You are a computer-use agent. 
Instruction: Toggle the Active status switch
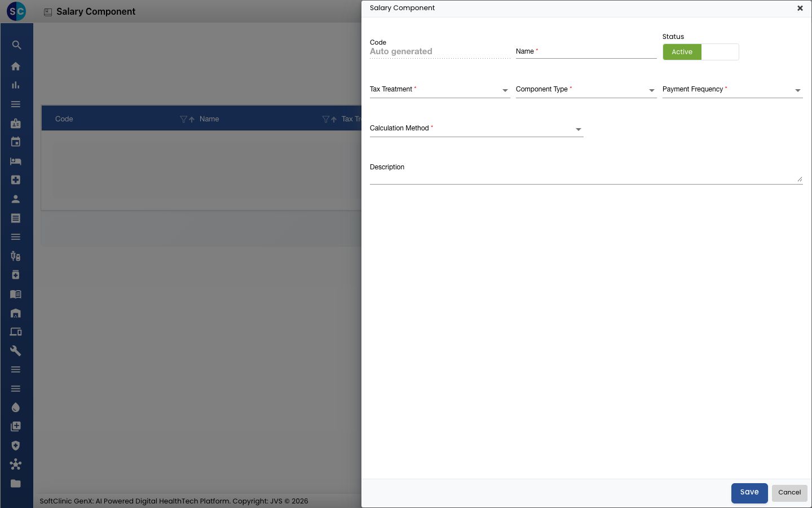701,52
